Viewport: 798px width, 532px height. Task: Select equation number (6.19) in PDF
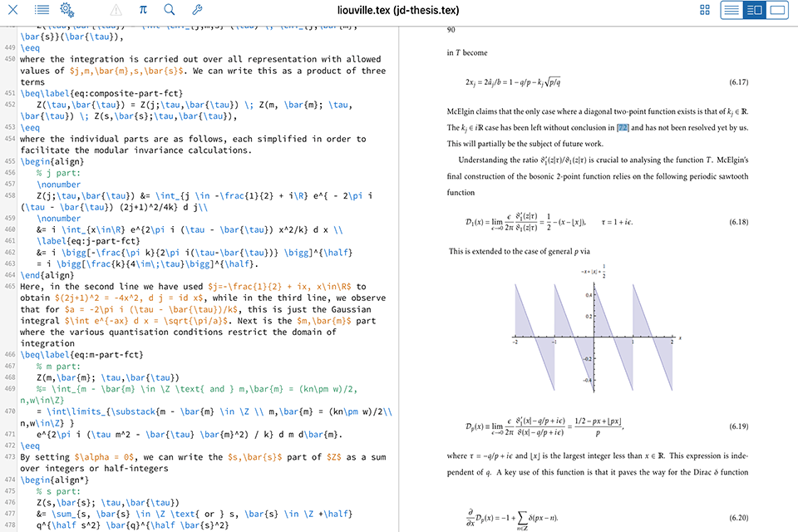[738, 426]
